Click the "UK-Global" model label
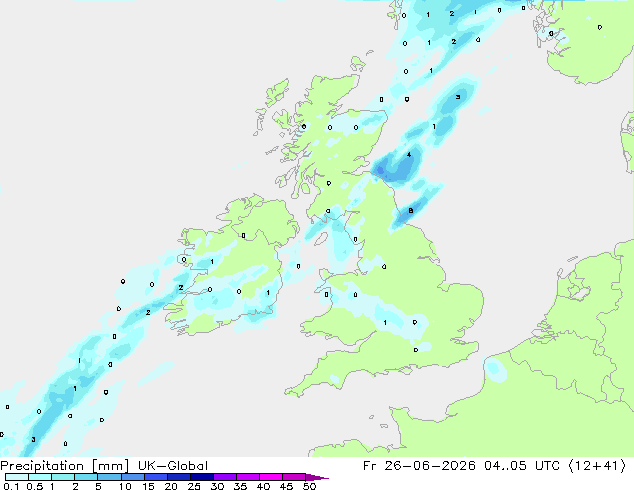The height and width of the screenshot is (490, 634). [x=173, y=466]
